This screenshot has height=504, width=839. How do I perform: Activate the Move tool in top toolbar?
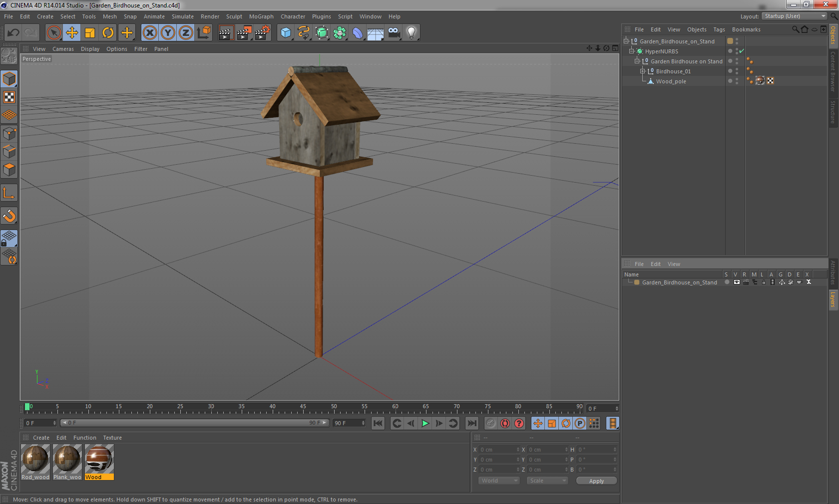click(x=72, y=33)
